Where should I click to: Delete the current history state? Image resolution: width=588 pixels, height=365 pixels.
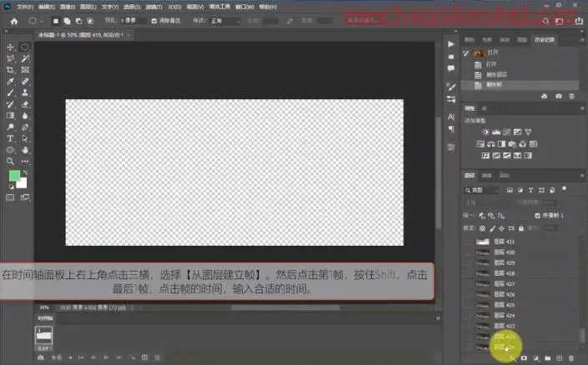pyautogui.click(x=571, y=97)
